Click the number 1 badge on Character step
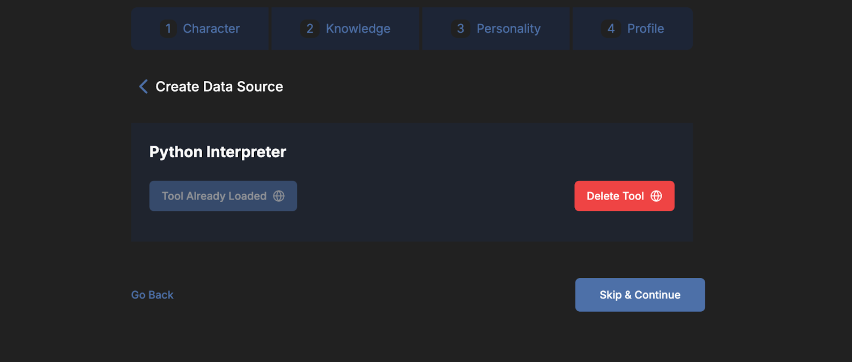The image size is (852, 362). coord(168,29)
